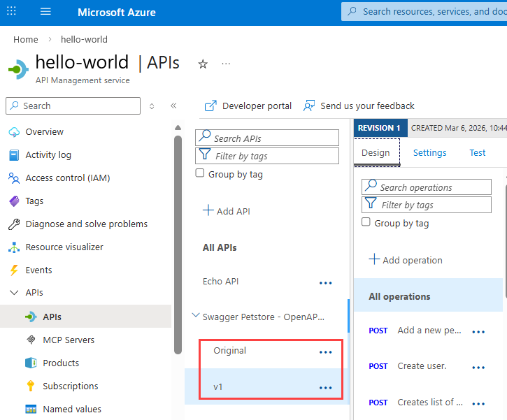Click the Developer portal external link icon
The image size is (507, 420).
(x=210, y=106)
